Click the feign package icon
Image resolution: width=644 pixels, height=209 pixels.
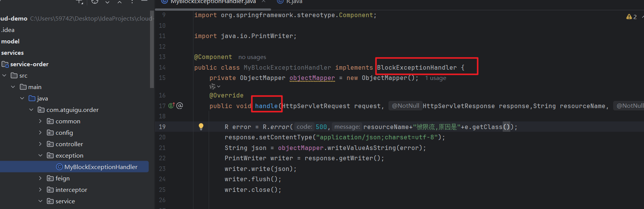[50, 178]
